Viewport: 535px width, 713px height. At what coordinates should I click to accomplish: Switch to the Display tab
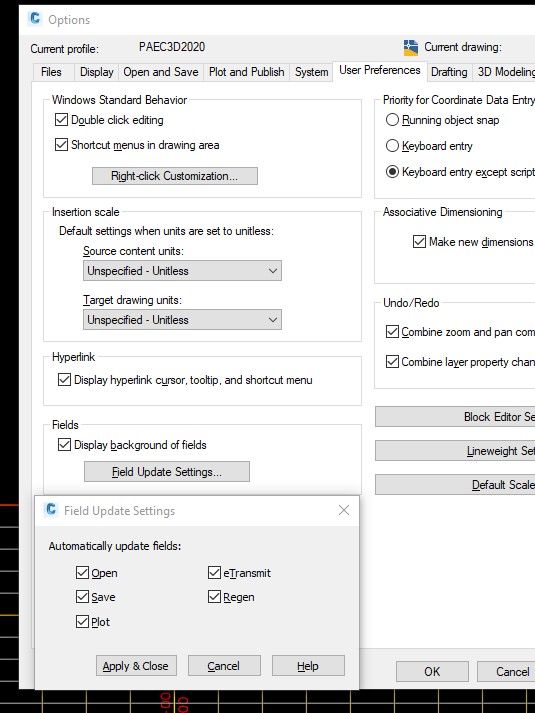(96, 72)
